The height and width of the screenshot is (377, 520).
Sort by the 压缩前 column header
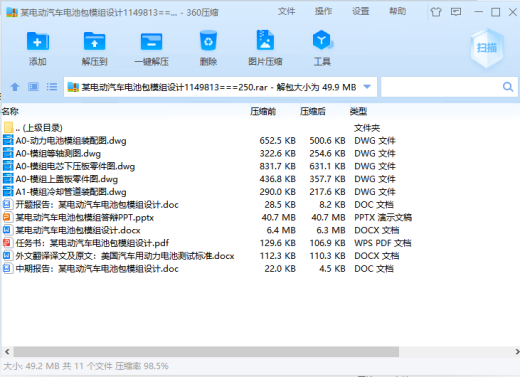tap(263, 111)
